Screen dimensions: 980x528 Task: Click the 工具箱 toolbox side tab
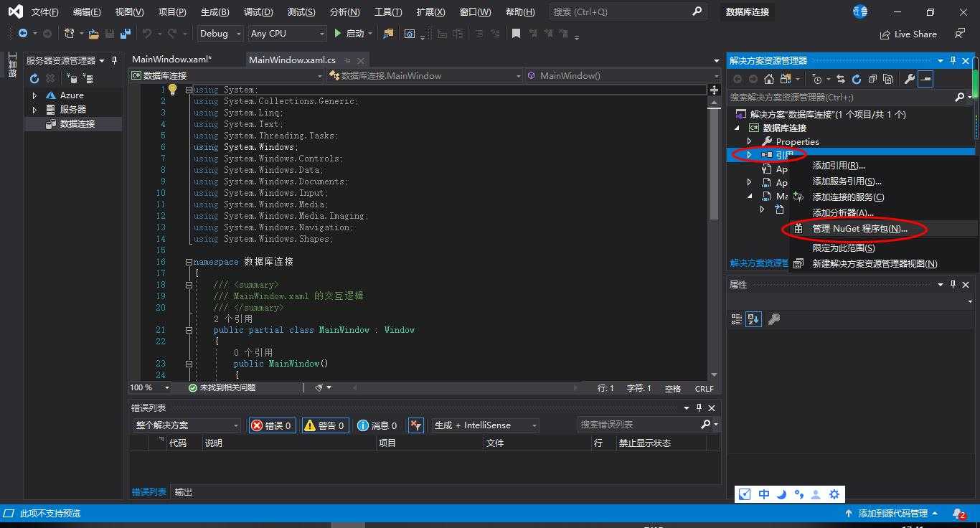pyautogui.click(x=12, y=65)
